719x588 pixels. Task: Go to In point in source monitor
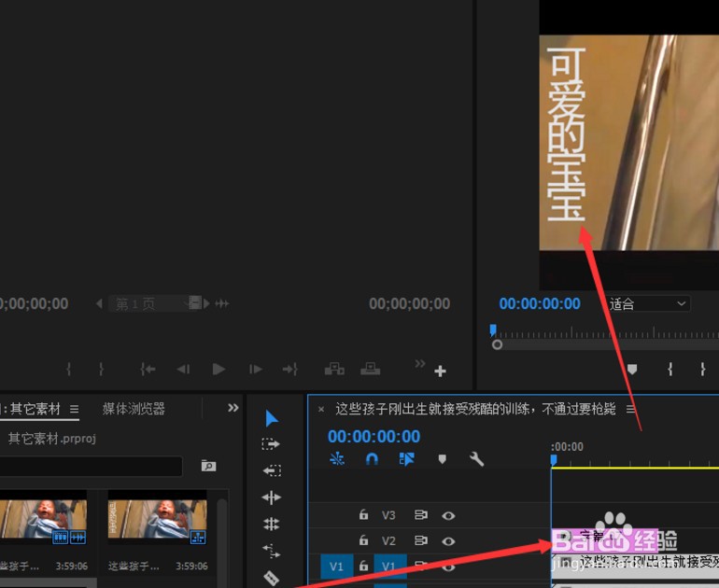point(148,369)
